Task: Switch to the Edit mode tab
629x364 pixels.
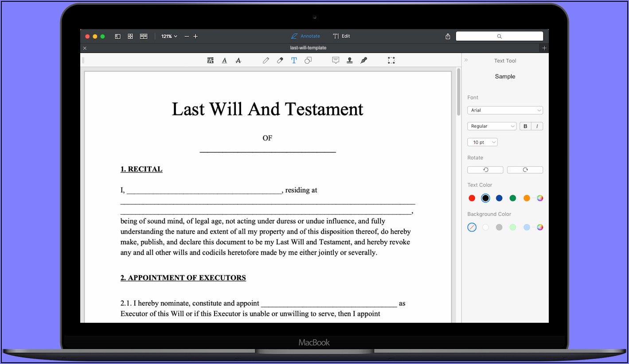Action: coord(341,36)
